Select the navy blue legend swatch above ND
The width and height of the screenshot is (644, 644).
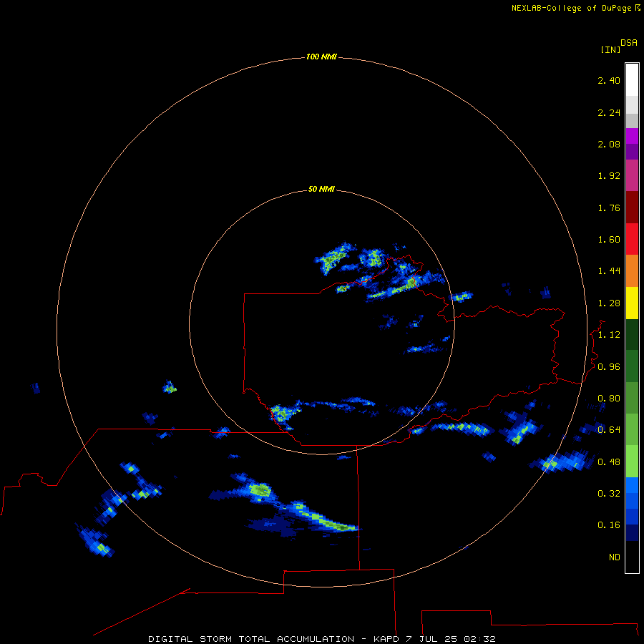632,532
